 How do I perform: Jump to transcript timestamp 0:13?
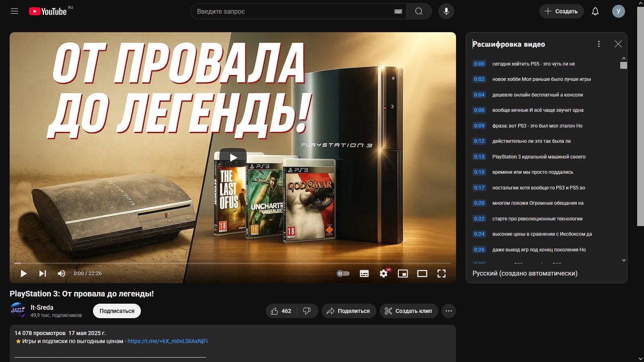click(479, 157)
